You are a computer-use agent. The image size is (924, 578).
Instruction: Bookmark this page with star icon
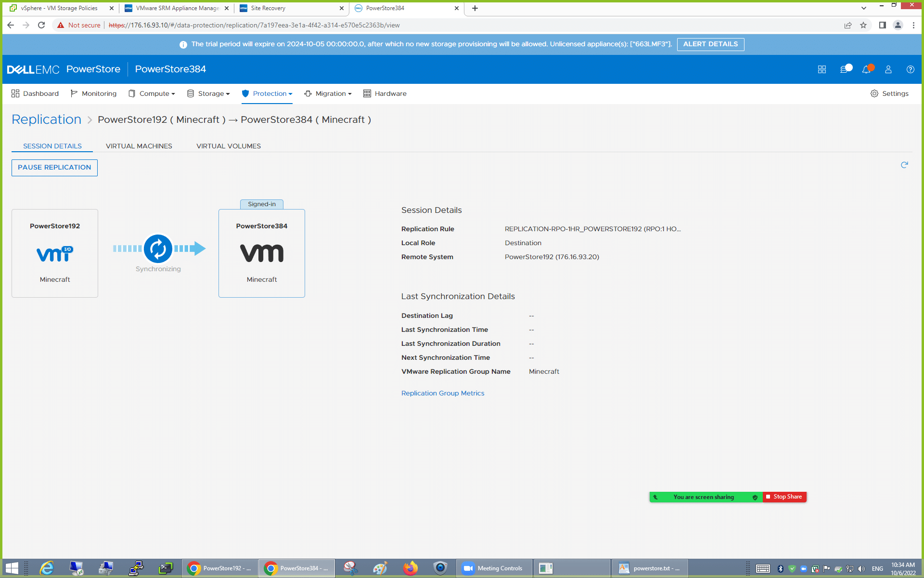[x=863, y=25]
